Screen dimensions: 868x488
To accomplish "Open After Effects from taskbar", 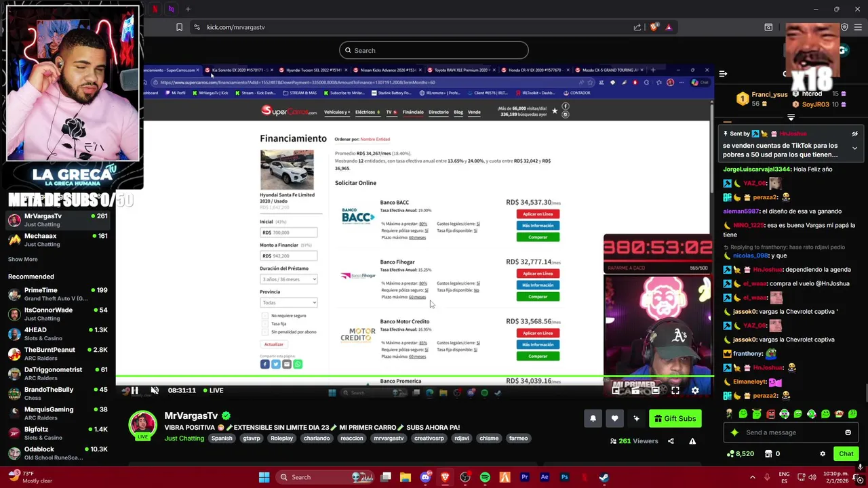I will [x=545, y=477].
